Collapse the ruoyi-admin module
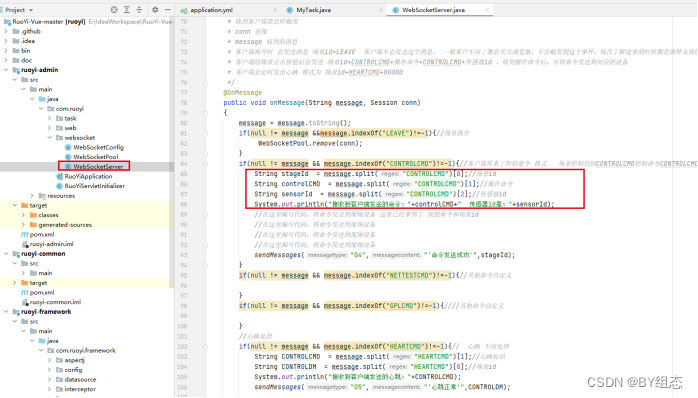Image resolution: width=698 pixels, height=398 pixels. (6, 70)
